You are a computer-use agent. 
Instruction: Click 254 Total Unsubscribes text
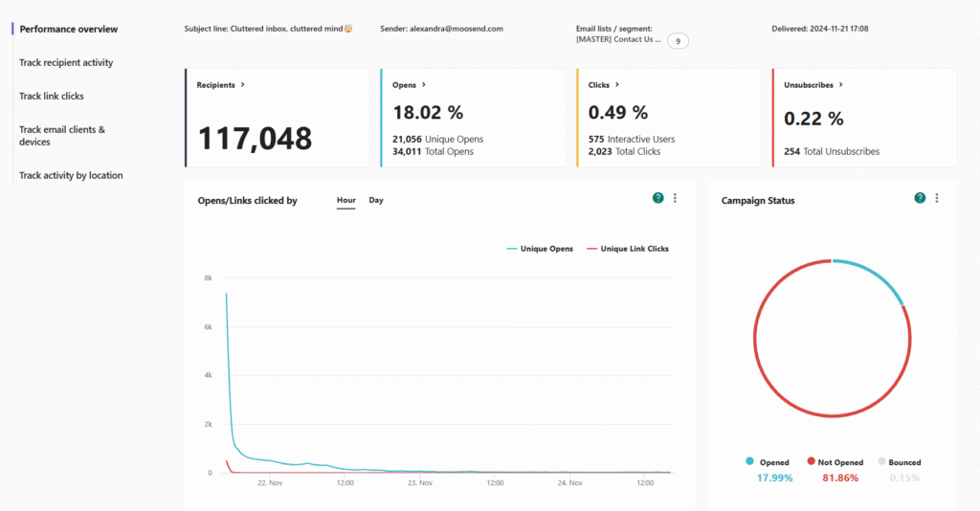(832, 152)
